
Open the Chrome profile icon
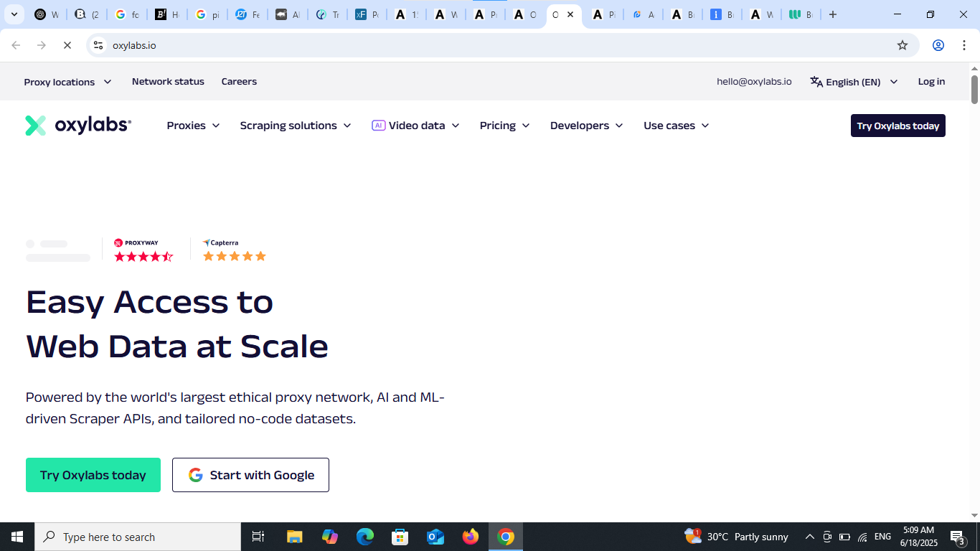[938, 45]
